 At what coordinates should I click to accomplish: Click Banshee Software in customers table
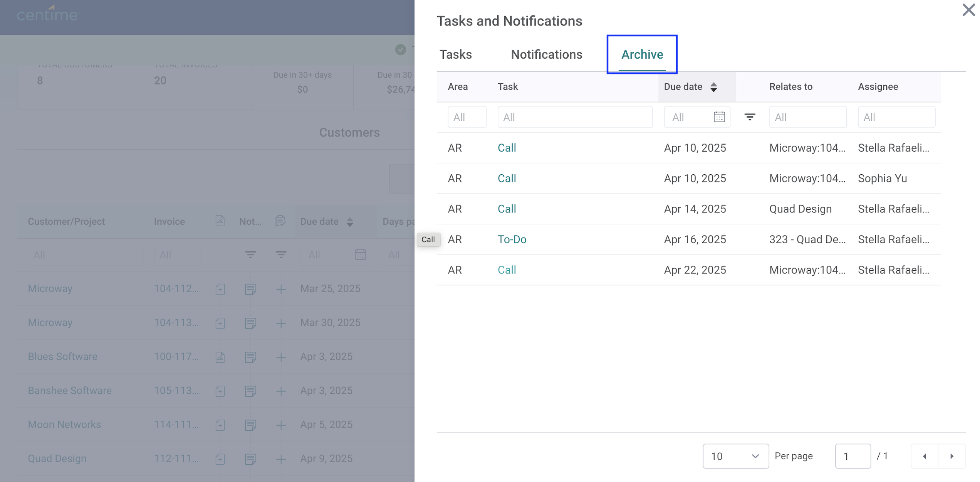pyautogui.click(x=70, y=391)
